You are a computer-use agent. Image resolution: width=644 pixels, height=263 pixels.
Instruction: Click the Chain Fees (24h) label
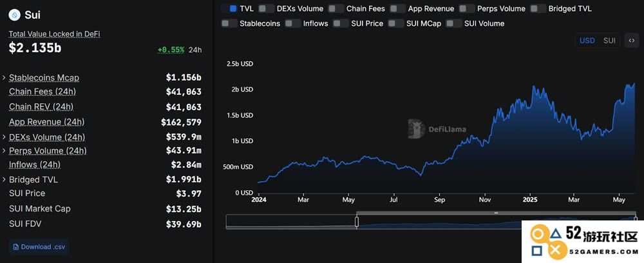tap(43, 92)
